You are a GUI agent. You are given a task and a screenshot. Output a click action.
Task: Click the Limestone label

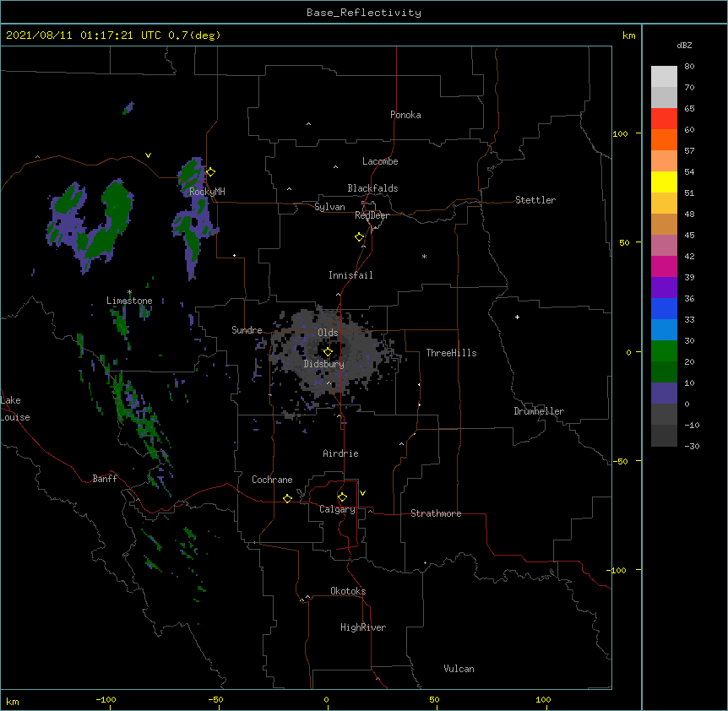pos(129,301)
